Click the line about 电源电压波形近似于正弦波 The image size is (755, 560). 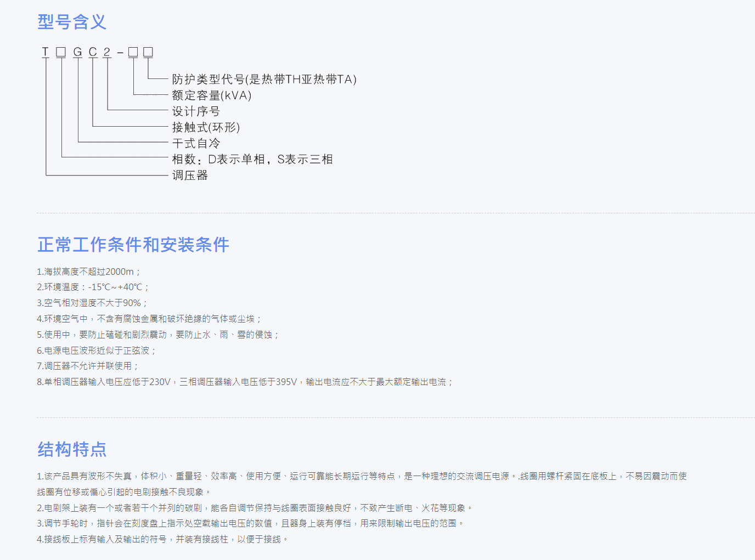(x=96, y=350)
